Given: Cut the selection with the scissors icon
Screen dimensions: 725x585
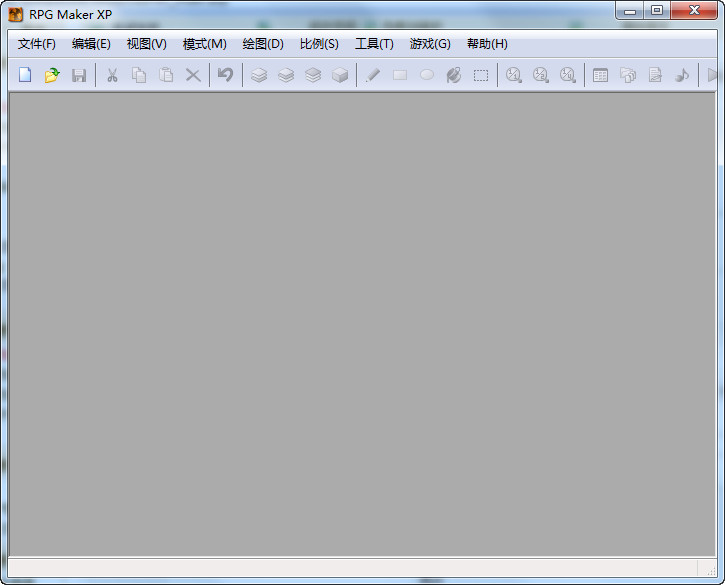Looking at the screenshot, I should coord(112,75).
